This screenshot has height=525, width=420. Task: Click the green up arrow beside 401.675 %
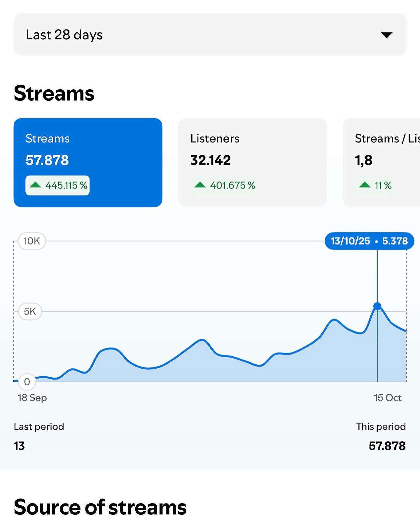pyautogui.click(x=200, y=185)
